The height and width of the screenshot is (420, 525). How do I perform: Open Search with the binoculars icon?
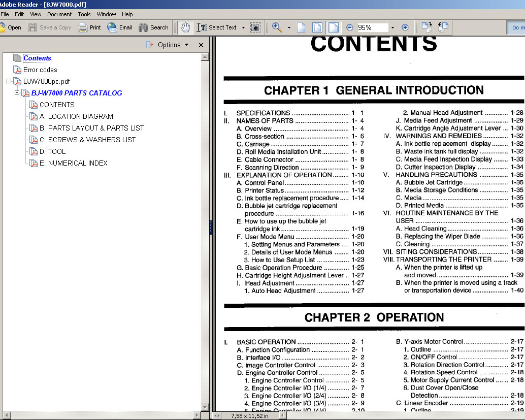[143, 27]
